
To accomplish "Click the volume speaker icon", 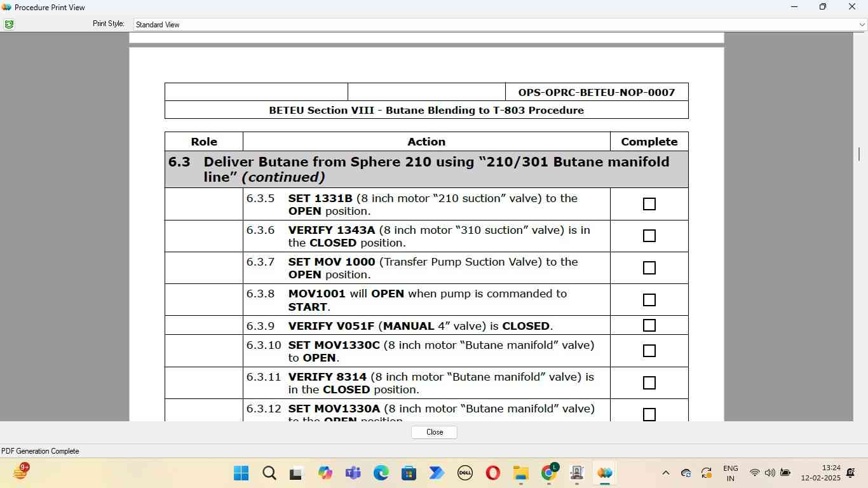I will pyautogui.click(x=770, y=473).
